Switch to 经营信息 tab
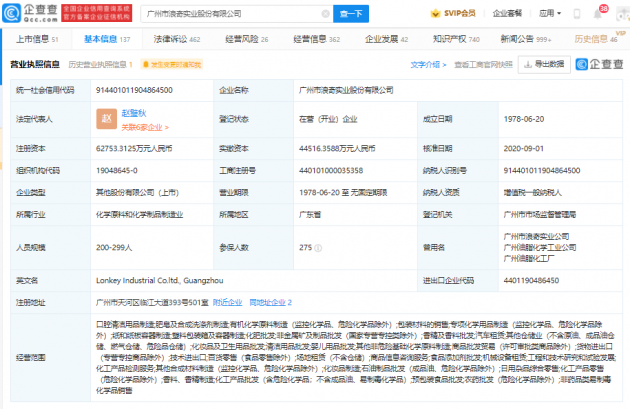The width and height of the screenshot is (630, 409). pos(316,39)
